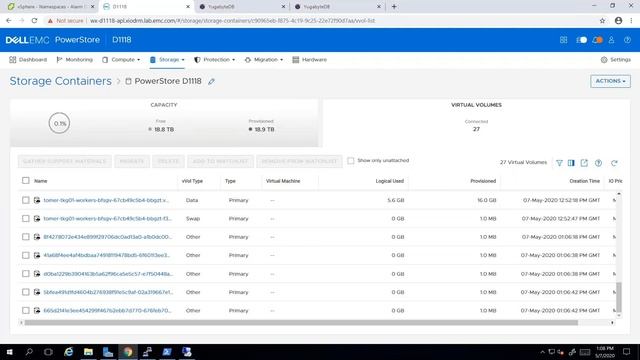Viewport: 640px width, 360px height.
Task: Expand the Migration menu
Action: (264, 60)
